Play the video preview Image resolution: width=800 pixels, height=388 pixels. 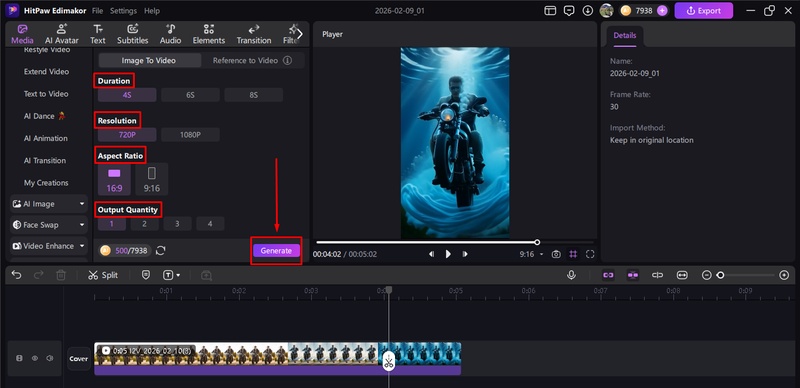coord(448,254)
